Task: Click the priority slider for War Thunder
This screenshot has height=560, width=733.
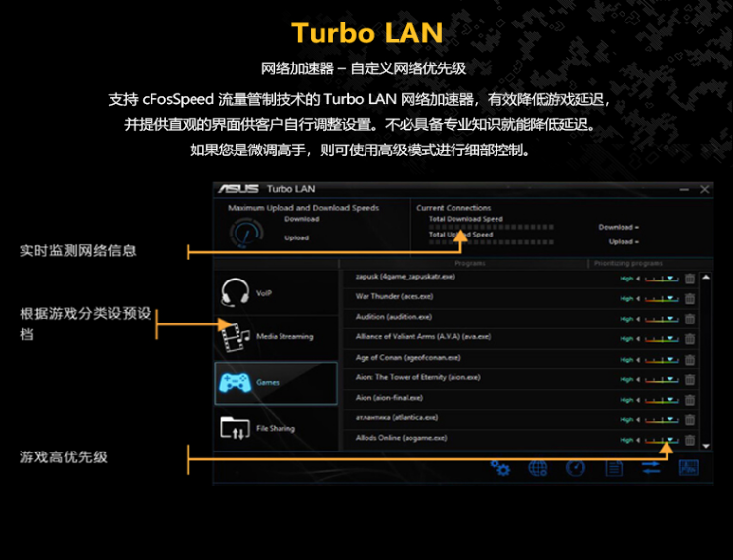Action: click(662, 299)
